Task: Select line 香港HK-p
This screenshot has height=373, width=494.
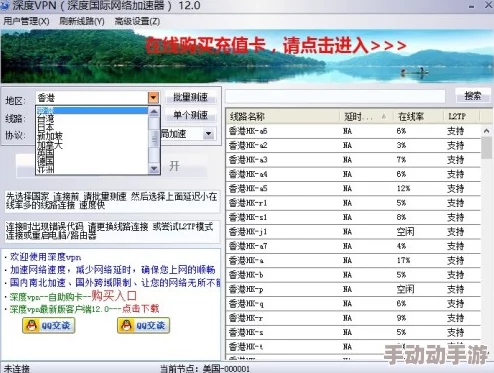Action: 353,289
